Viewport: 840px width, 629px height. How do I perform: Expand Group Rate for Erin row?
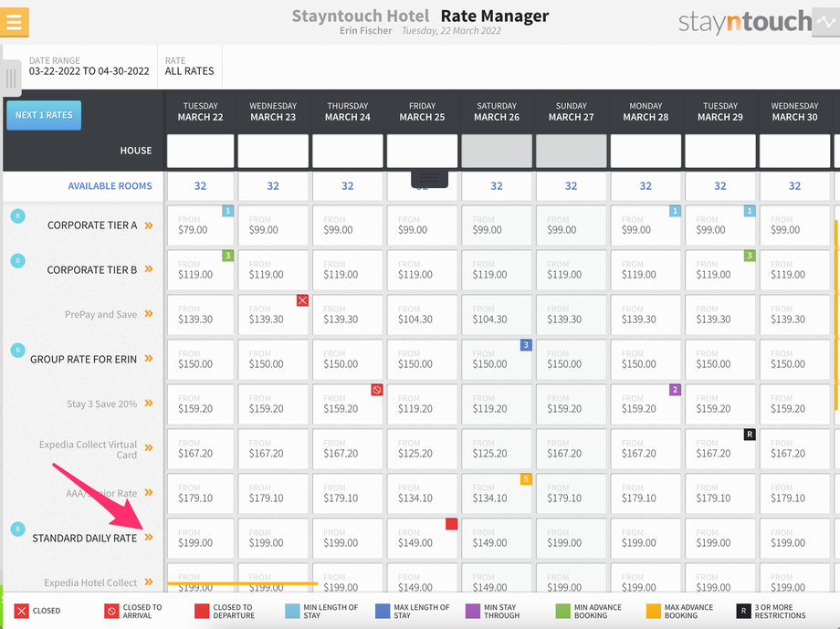click(149, 359)
